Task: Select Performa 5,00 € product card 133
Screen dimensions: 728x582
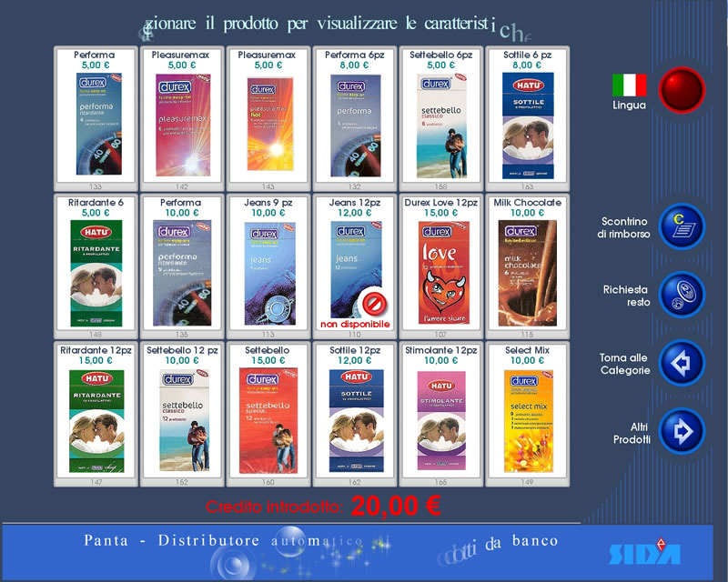Action: [x=96, y=118]
